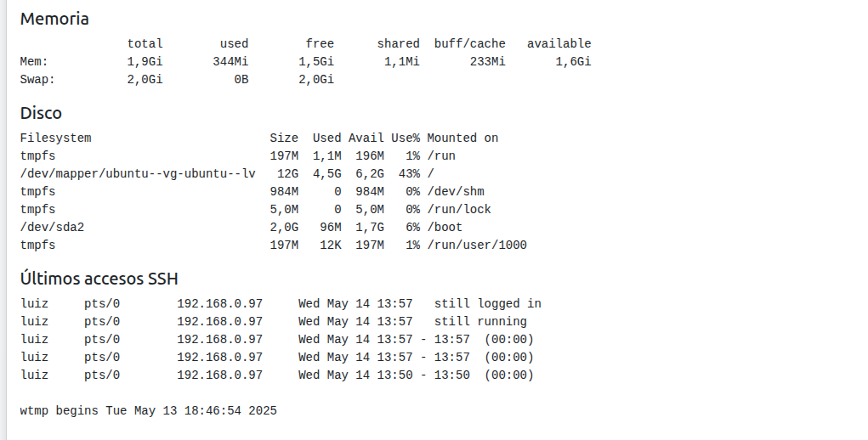
Task: Click the shared memory column header
Action: coord(398,43)
